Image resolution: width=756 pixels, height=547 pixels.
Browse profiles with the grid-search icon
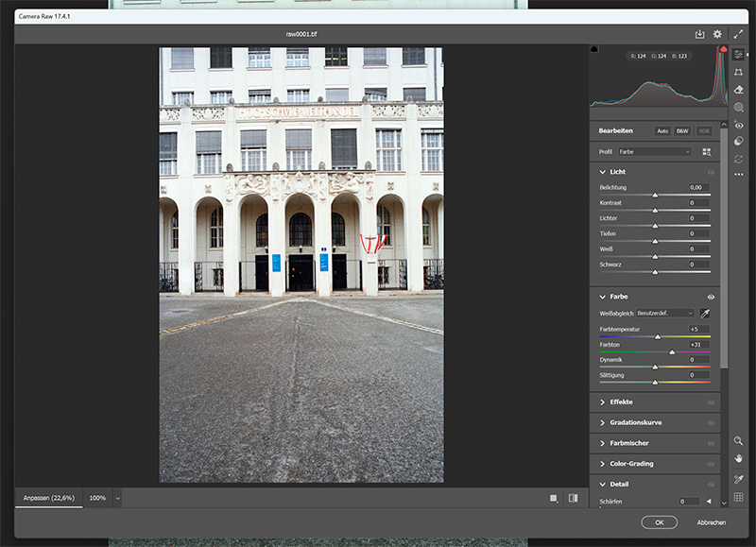[706, 152]
